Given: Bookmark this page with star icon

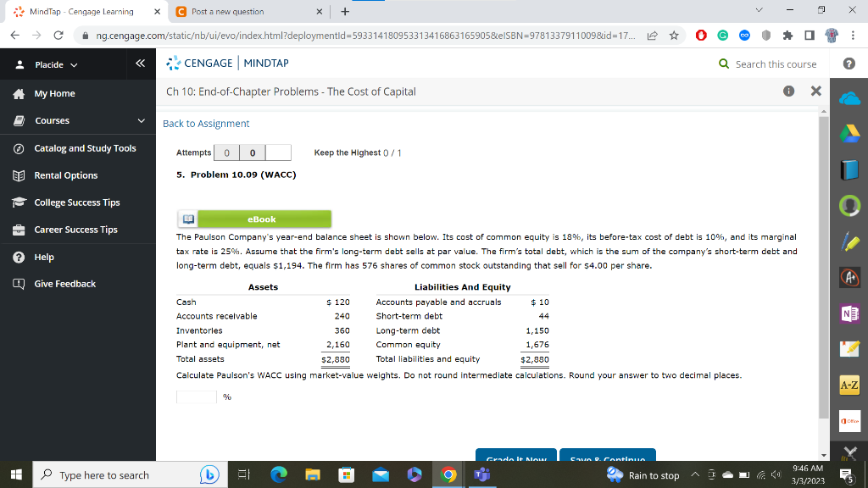Looking at the screenshot, I should (x=674, y=36).
